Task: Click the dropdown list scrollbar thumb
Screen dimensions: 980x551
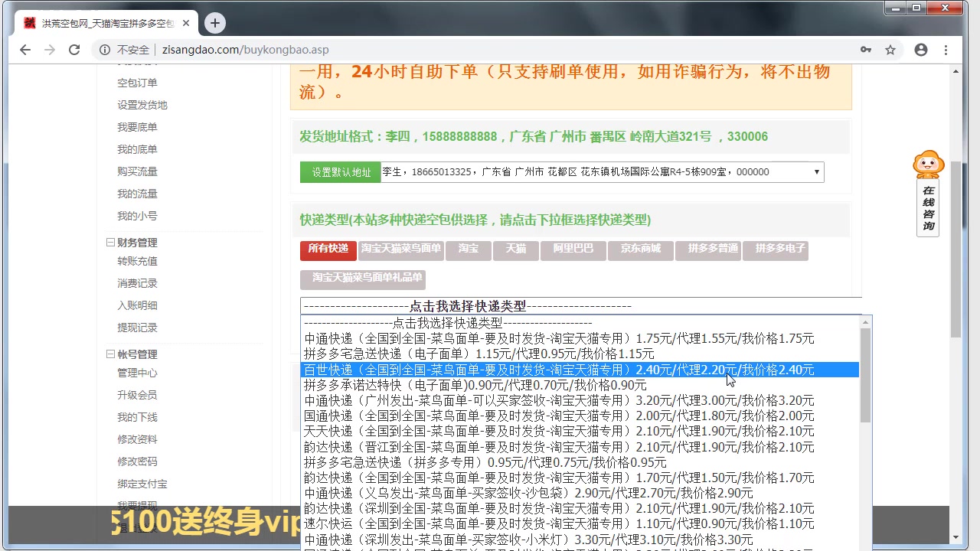Action: point(865,375)
